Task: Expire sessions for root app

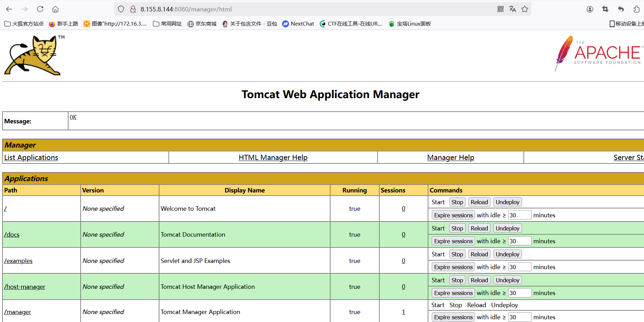Action: pos(453,215)
